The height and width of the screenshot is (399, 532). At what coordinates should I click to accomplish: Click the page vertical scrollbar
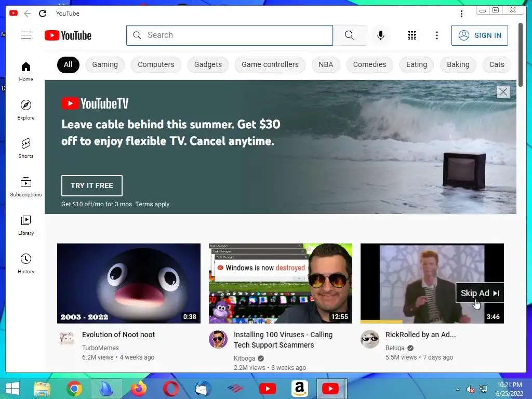click(521, 54)
